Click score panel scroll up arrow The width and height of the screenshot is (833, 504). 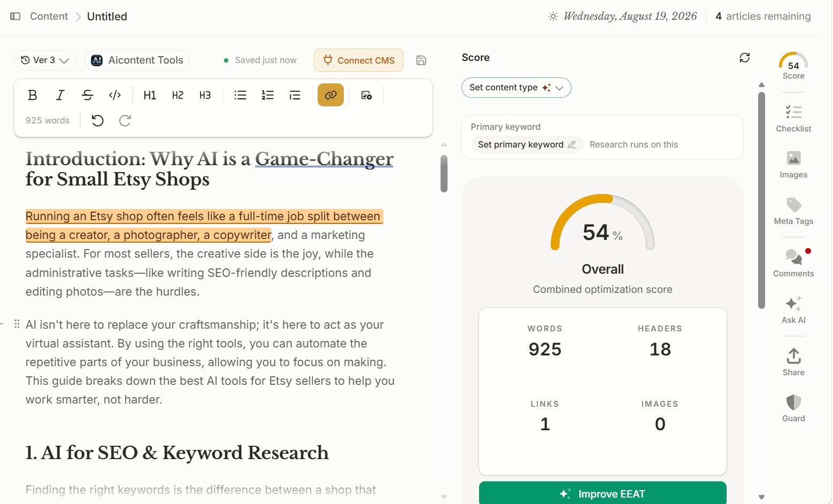pos(761,85)
